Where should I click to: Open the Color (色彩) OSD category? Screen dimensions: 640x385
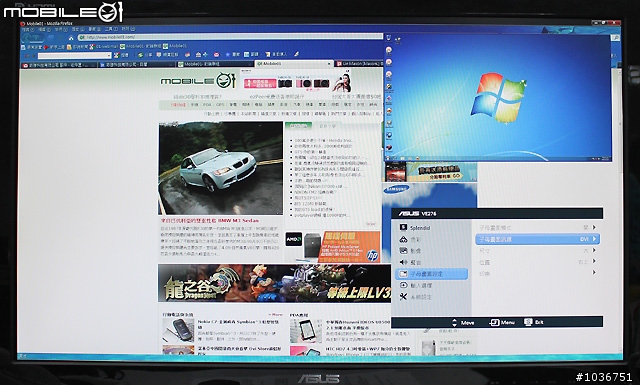[409, 239]
